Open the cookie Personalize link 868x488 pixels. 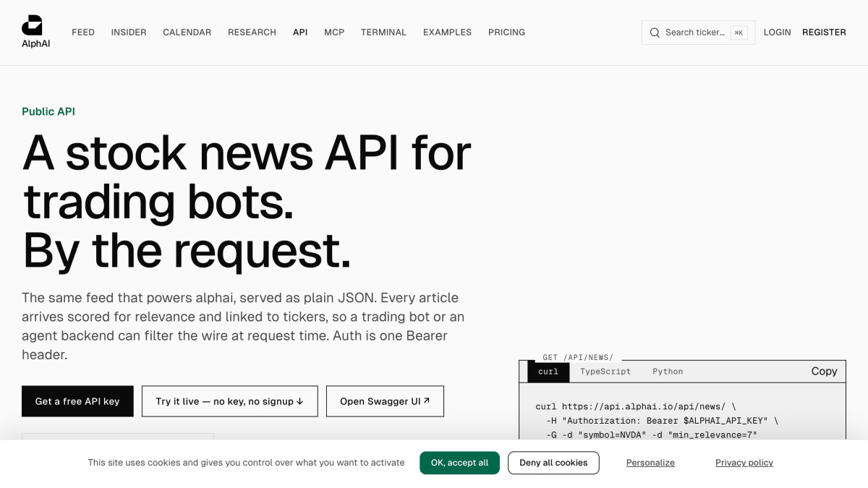coord(650,463)
